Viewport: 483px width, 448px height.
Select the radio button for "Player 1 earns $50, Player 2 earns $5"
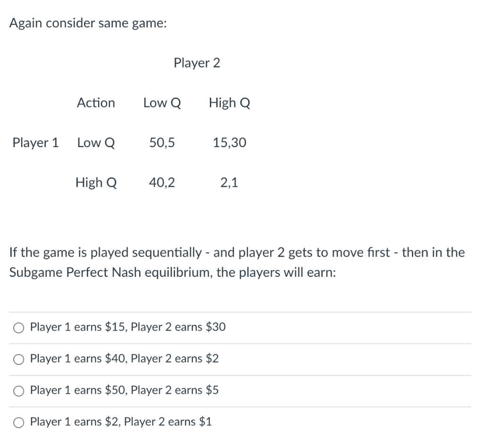pyautogui.click(x=18, y=391)
